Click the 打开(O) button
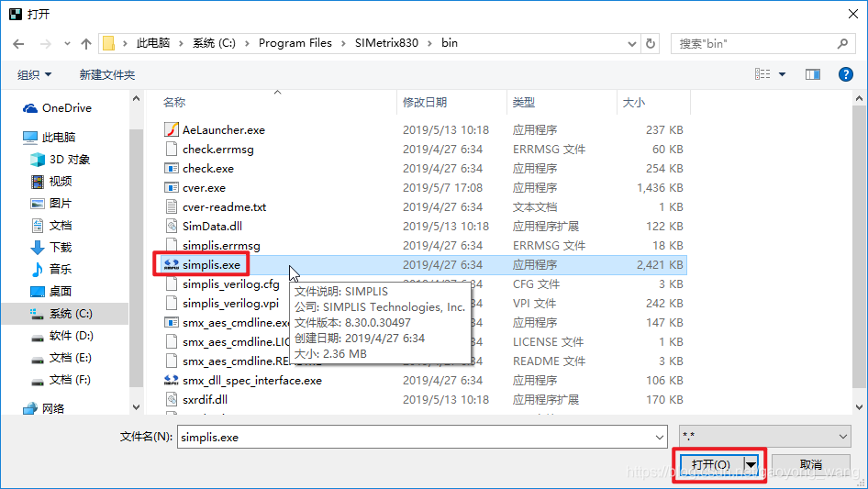This screenshot has width=868, height=489. pos(711,464)
